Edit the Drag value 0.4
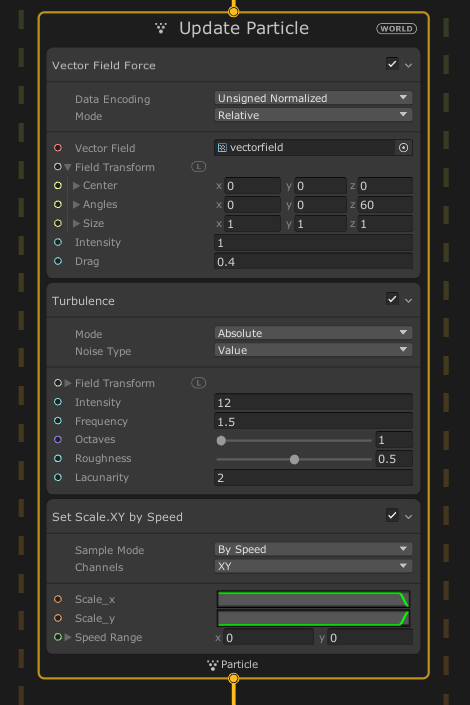The image size is (470, 705). point(313,262)
